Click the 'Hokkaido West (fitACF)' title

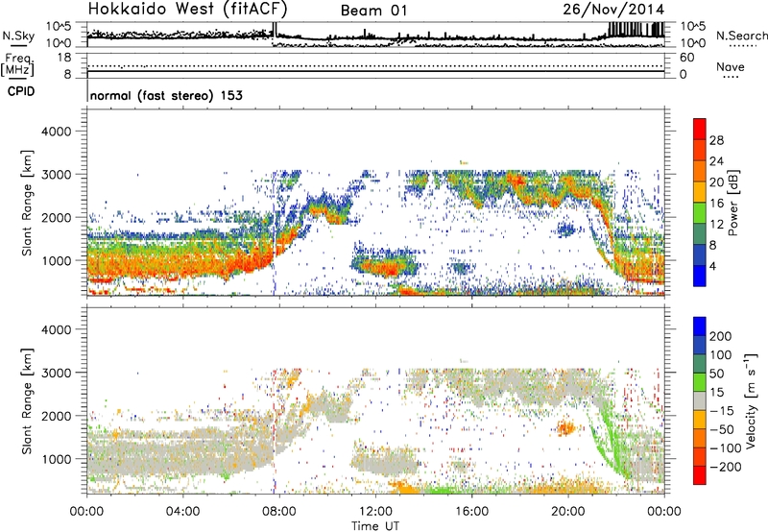click(187, 9)
